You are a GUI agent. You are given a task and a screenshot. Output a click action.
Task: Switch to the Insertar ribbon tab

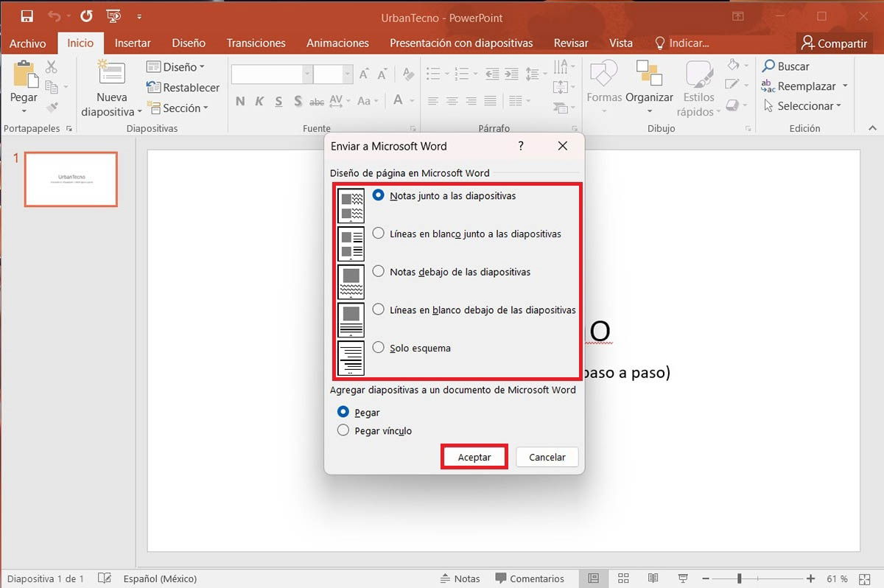[x=133, y=43]
